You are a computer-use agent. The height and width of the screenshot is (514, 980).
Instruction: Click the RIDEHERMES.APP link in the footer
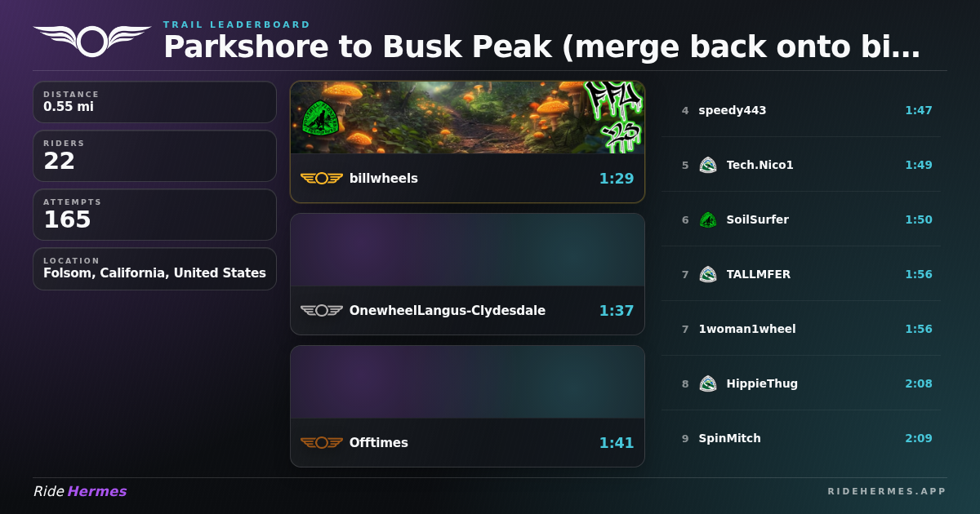[x=887, y=491]
